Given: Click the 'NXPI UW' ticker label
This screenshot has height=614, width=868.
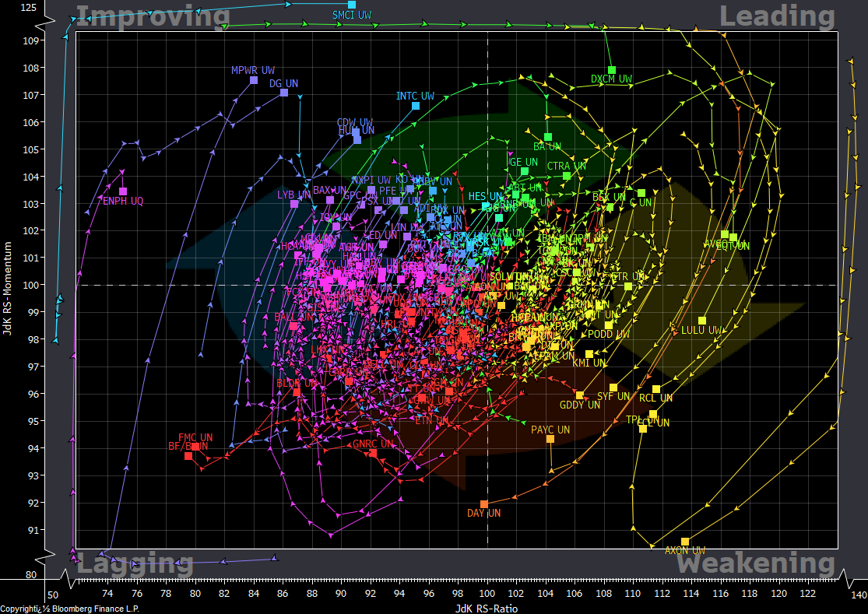Looking at the screenshot, I should pos(371,181).
